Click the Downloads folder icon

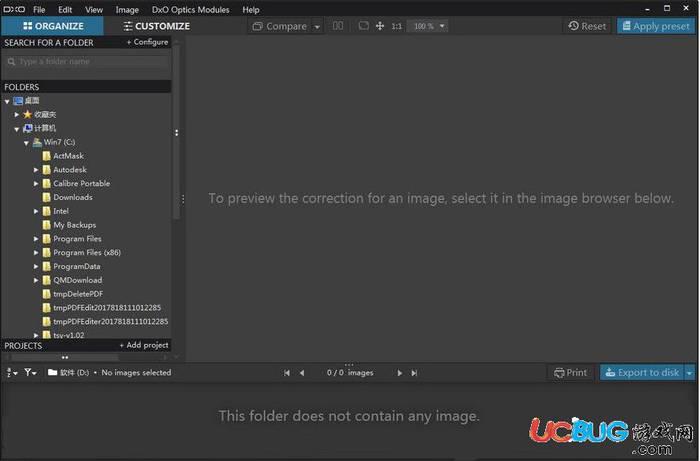(46, 197)
